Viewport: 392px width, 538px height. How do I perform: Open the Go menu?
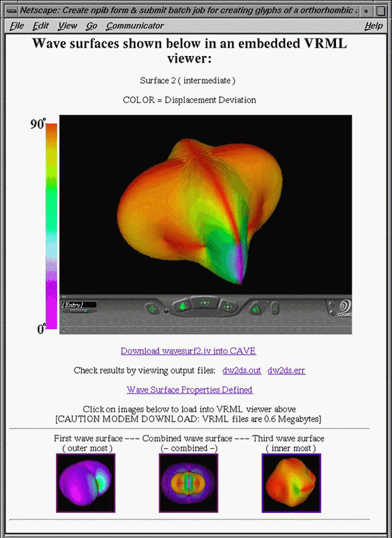pos(92,26)
